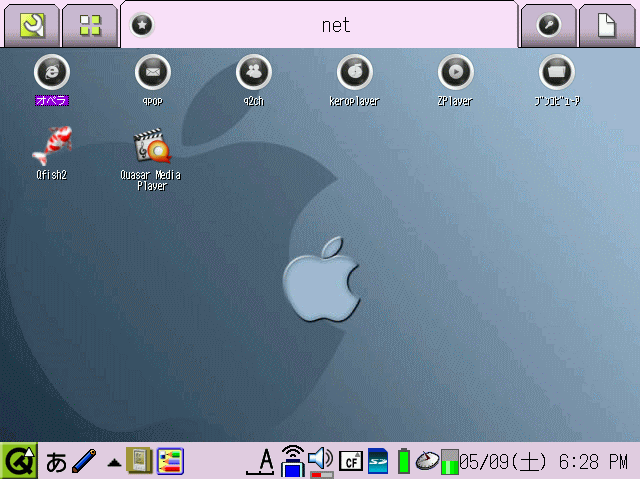Open the colored pencils taskbar app

tap(170, 461)
